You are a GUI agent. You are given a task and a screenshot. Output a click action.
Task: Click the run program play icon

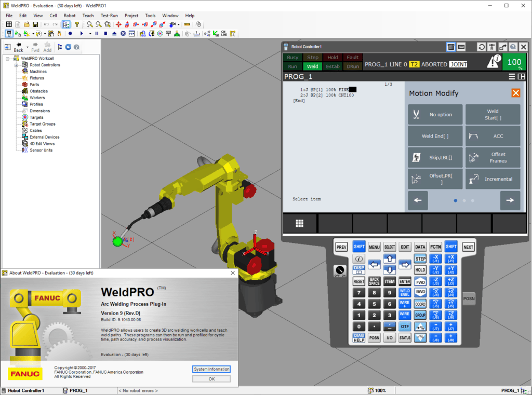coord(82,33)
